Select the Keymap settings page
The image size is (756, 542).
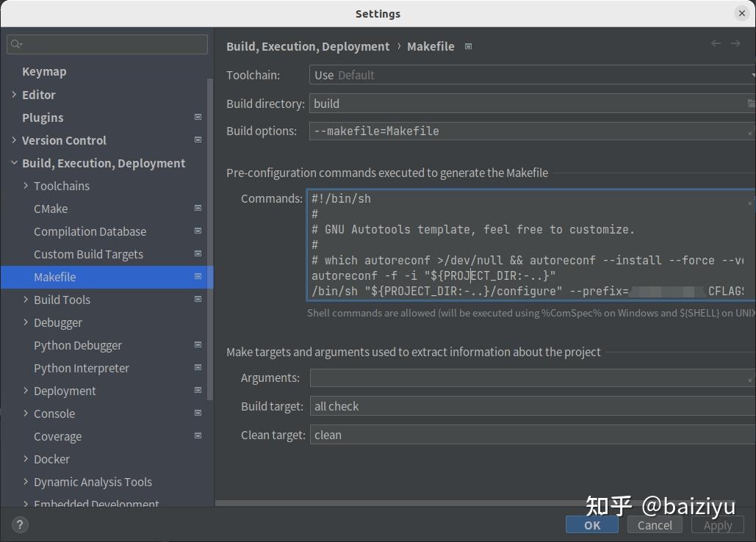tap(44, 71)
